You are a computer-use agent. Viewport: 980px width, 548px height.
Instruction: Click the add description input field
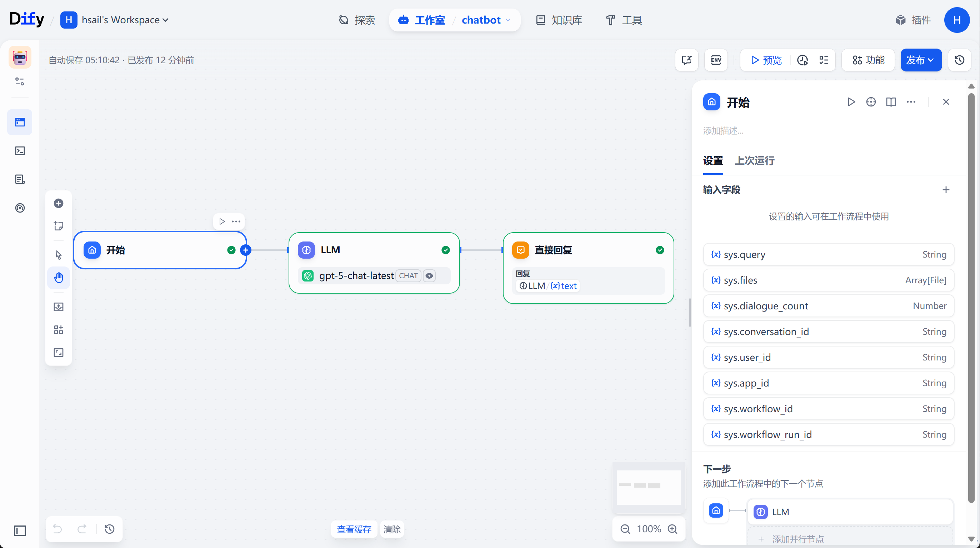coord(829,131)
